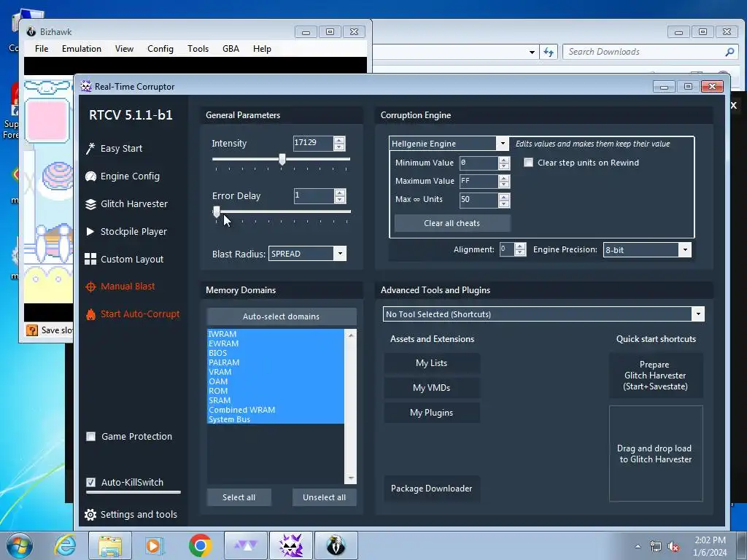The image size is (747, 560).
Task: Open the File menu in Bizhawk
Action: [x=42, y=49]
